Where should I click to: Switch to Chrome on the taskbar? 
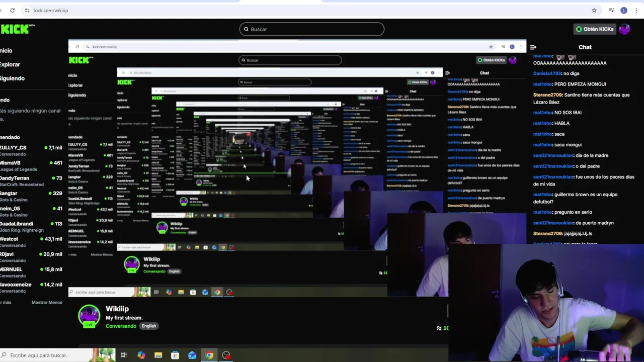[209, 355]
